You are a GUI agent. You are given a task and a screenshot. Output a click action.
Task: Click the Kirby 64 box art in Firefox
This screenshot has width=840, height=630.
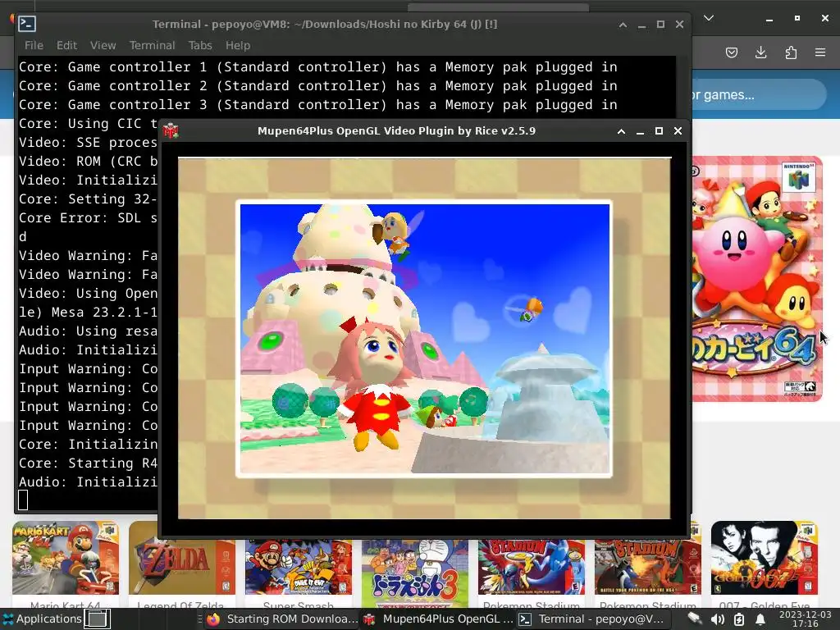pos(757,279)
